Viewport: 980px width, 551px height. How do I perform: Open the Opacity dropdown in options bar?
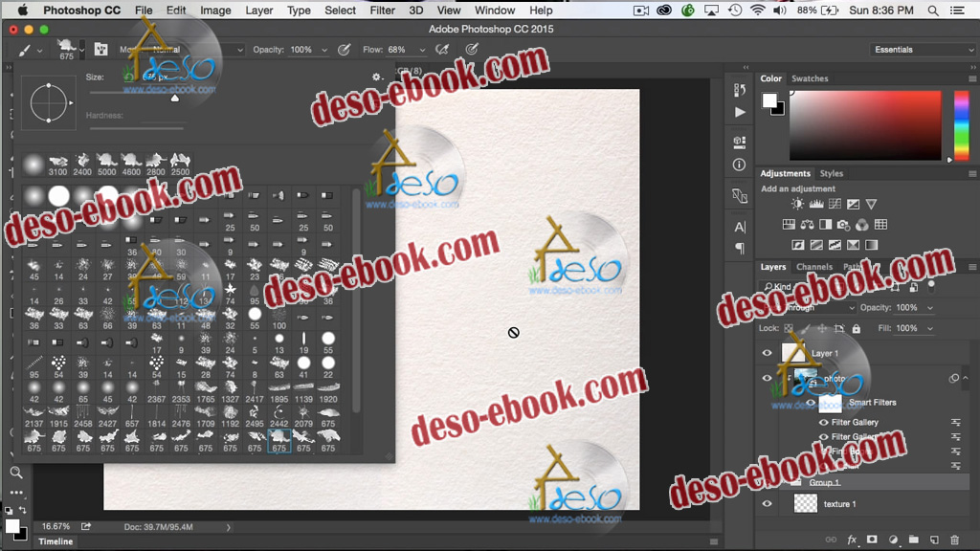324,50
